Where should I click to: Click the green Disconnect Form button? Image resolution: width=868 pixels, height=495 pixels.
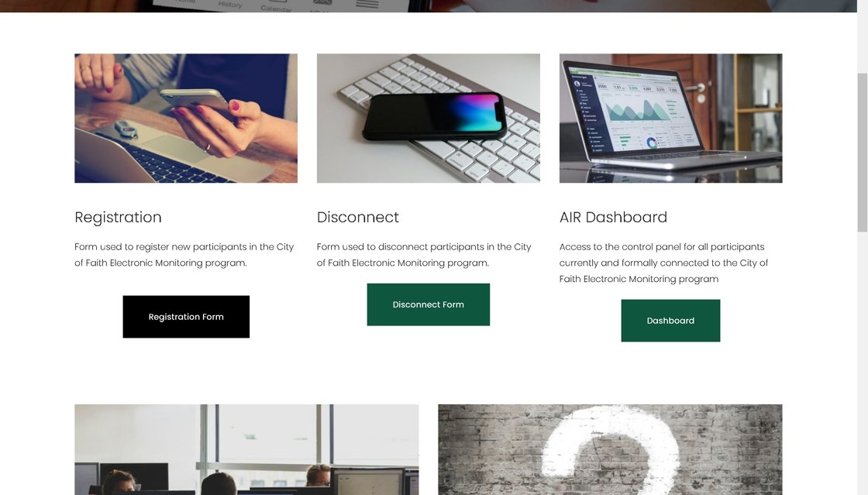click(429, 304)
